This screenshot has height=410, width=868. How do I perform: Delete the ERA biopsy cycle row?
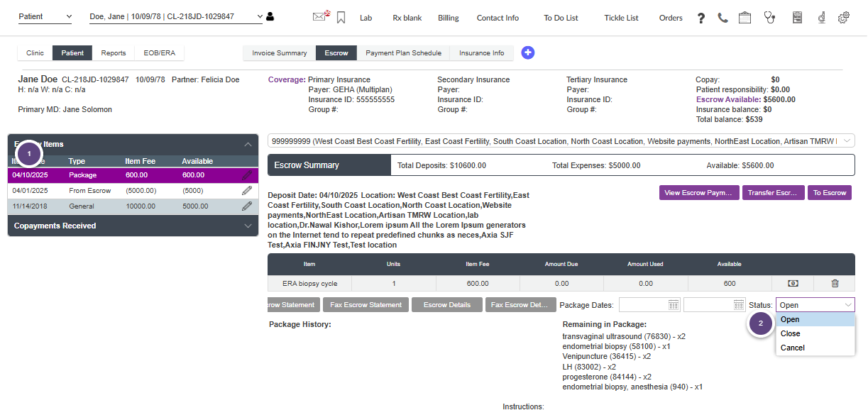click(835, 284)
